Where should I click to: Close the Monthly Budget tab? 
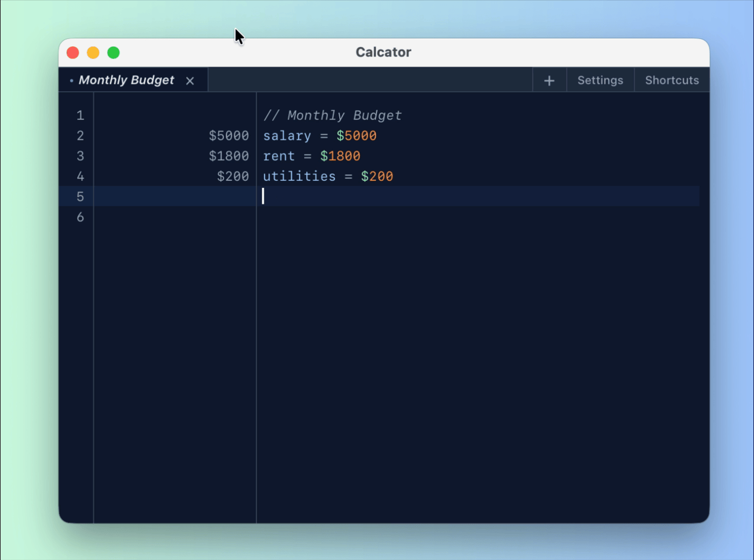pos(190,80)
